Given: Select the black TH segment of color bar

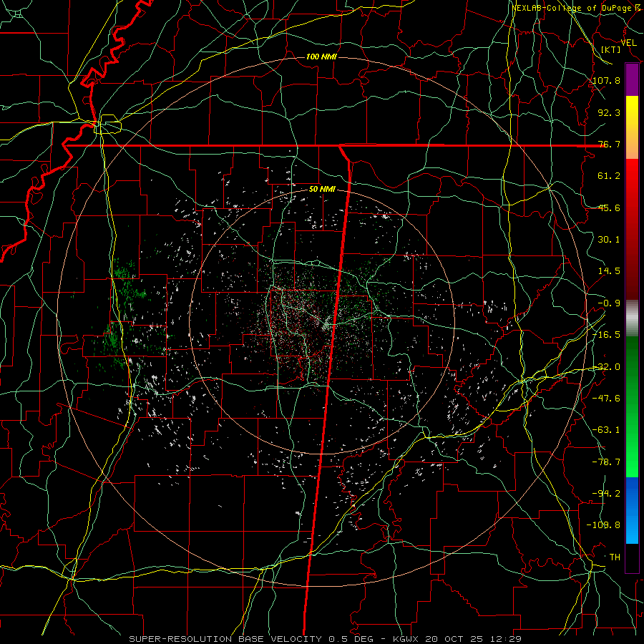Looking at the screenshot, I should coord(632,558).
